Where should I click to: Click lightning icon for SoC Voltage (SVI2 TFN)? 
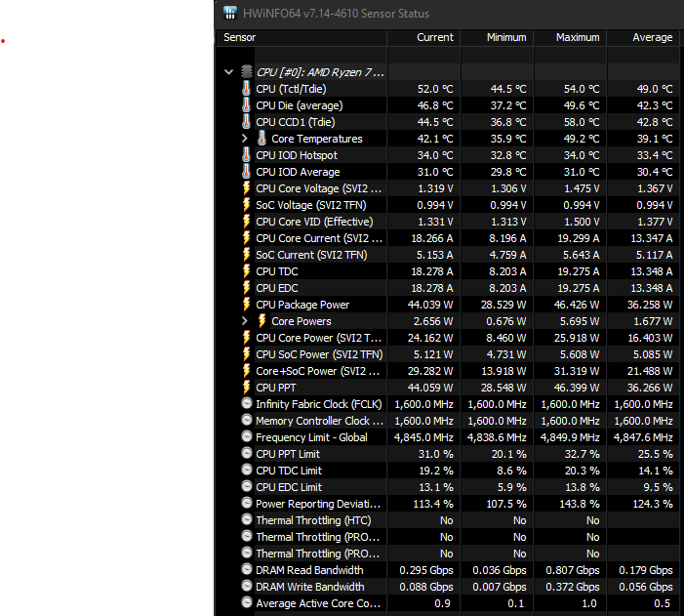coord(247,205)
